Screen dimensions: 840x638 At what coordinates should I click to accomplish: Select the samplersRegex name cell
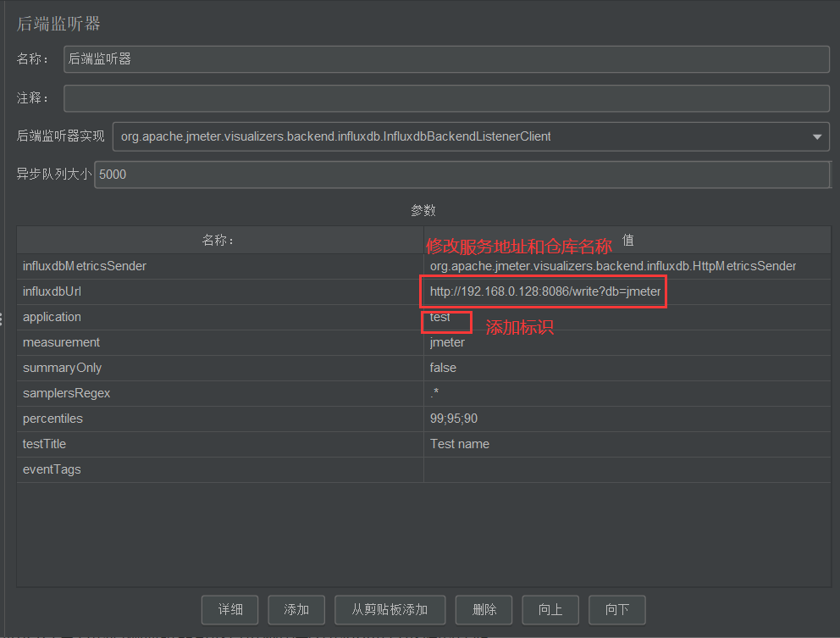click(x=220, y=394)
